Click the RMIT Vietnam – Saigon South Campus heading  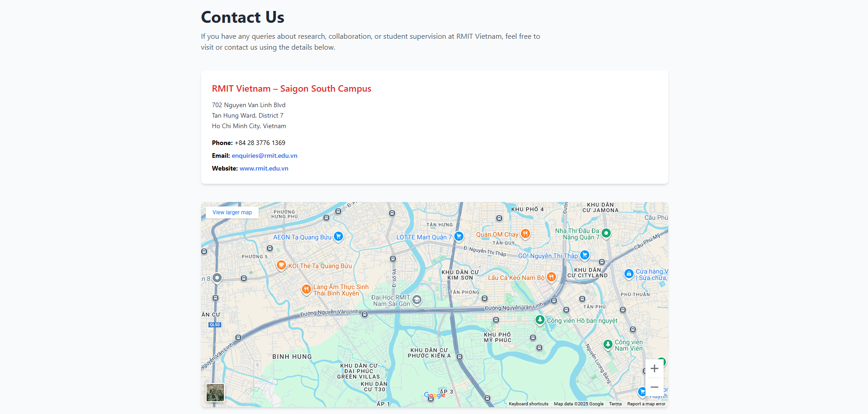[x=291, y=89]
